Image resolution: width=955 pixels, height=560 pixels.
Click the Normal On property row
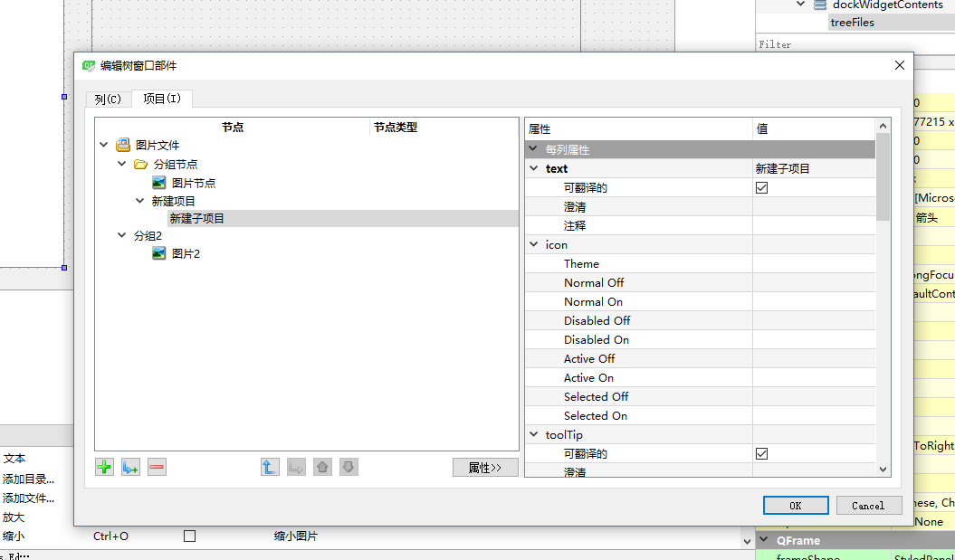point(700,302)
